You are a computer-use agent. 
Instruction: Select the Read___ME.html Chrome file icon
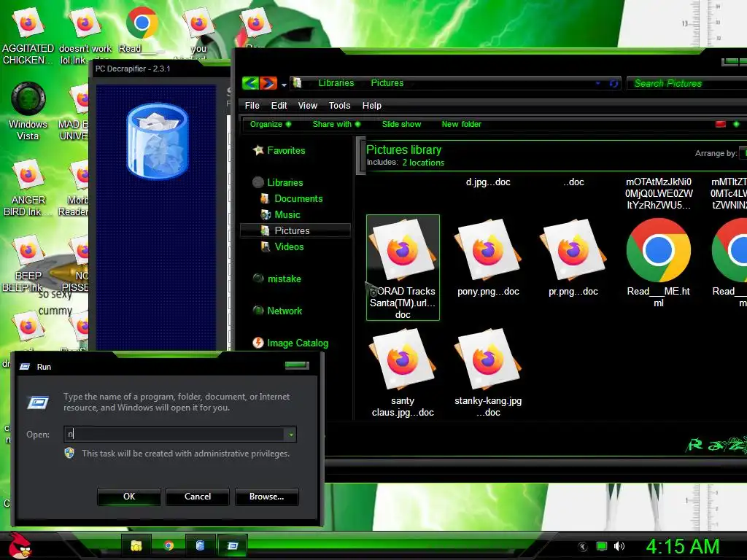point(659,250)
